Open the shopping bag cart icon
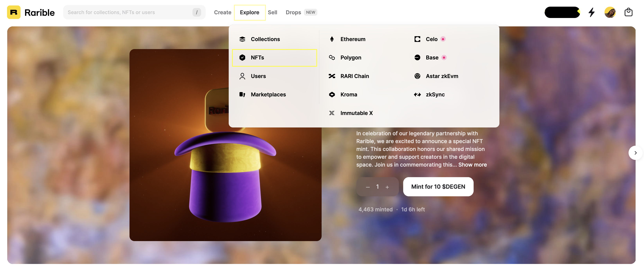Image resolution: width=644 pixels, height=271 pixels. [x=628, y=12]
